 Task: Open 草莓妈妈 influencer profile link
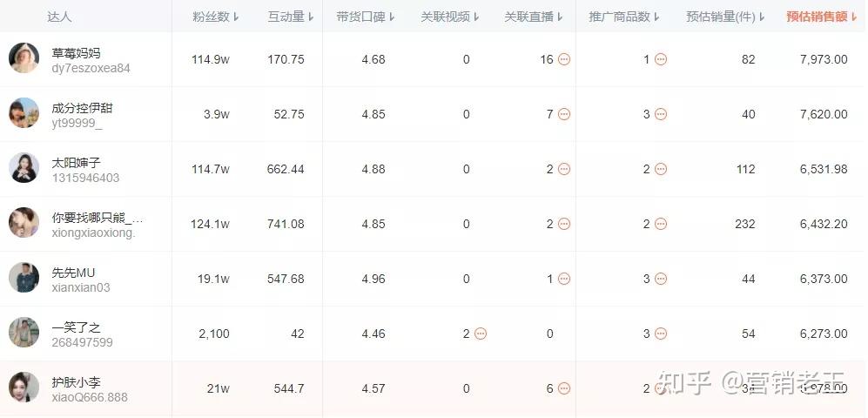click(x=77, y=53)
